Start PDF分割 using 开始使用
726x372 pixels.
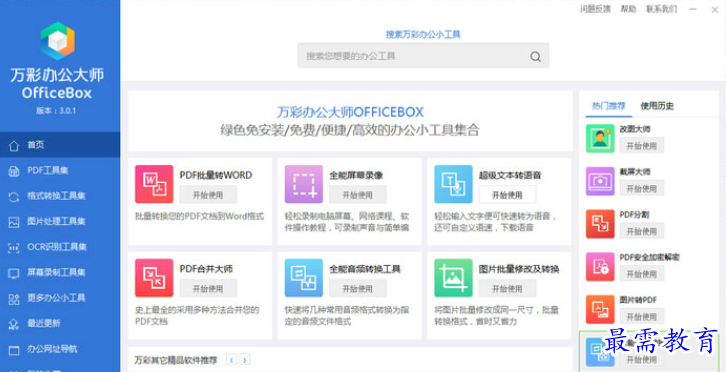pos(642,231)
